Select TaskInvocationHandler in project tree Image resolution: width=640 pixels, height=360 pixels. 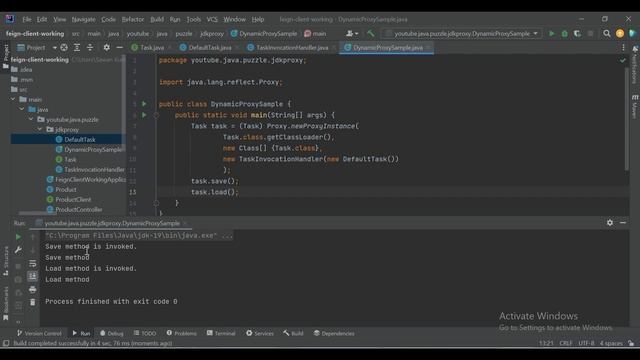click(94, 169)
